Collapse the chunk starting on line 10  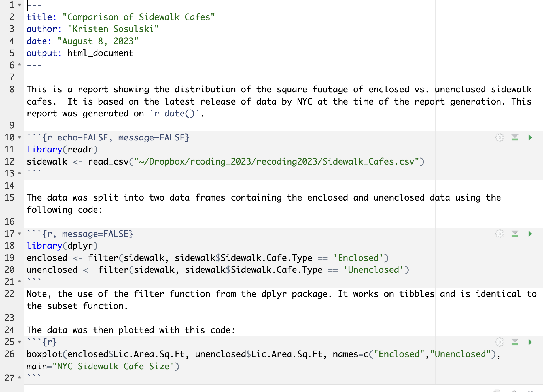(x=19, y=138)
